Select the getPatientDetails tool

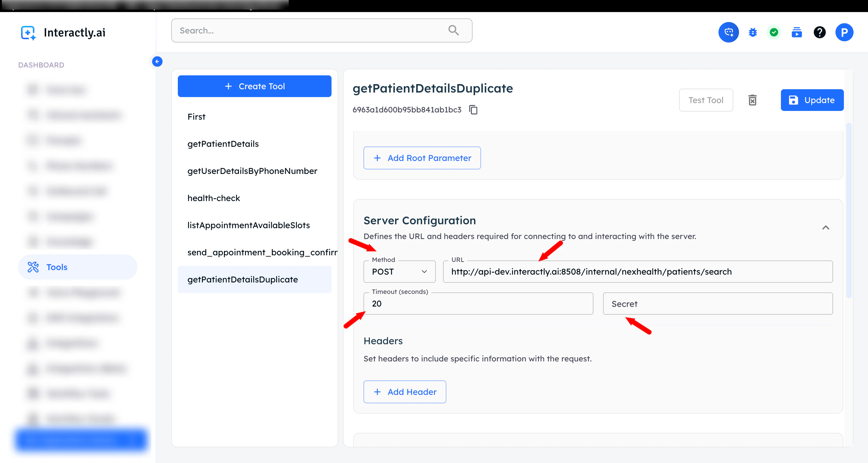pos(223,144)
